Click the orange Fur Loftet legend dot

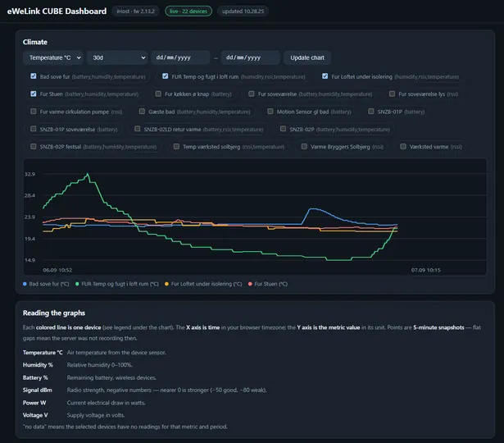tap(166, 284)
